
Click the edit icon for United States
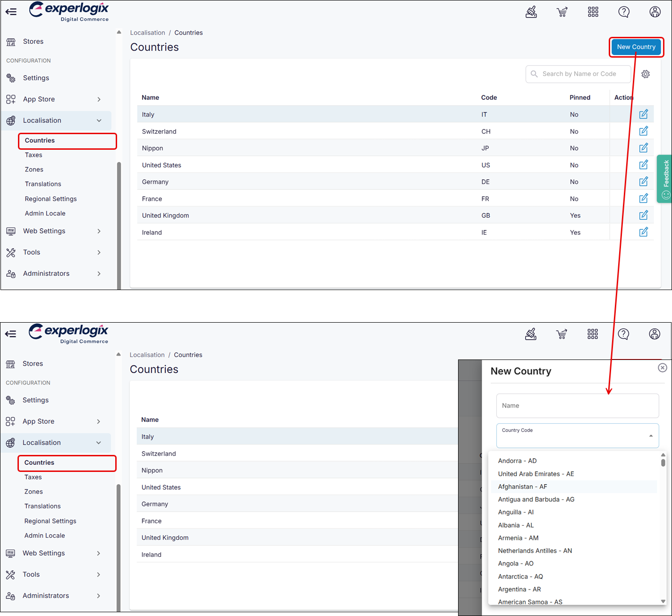point(643,165)
